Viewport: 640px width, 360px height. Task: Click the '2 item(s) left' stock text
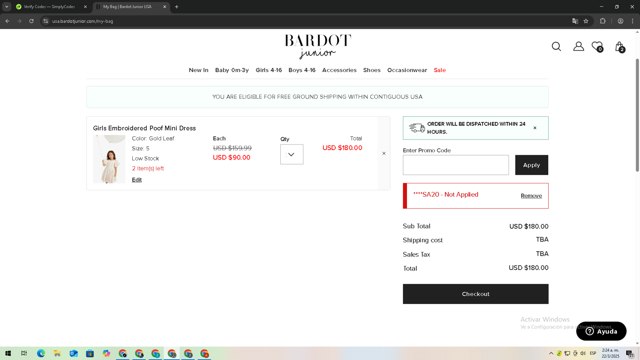[148, 168]
